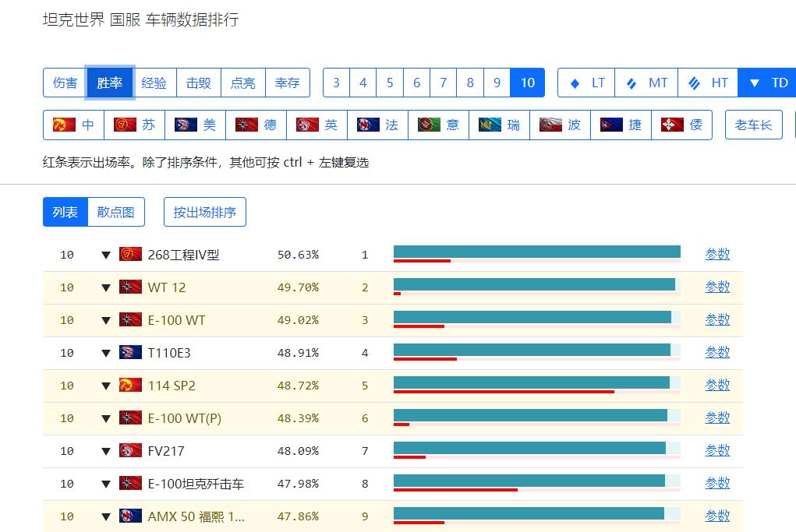Switch to the 散点图 scatter plot tab
Screen dimensions: 796x532
tap(115, 211)
